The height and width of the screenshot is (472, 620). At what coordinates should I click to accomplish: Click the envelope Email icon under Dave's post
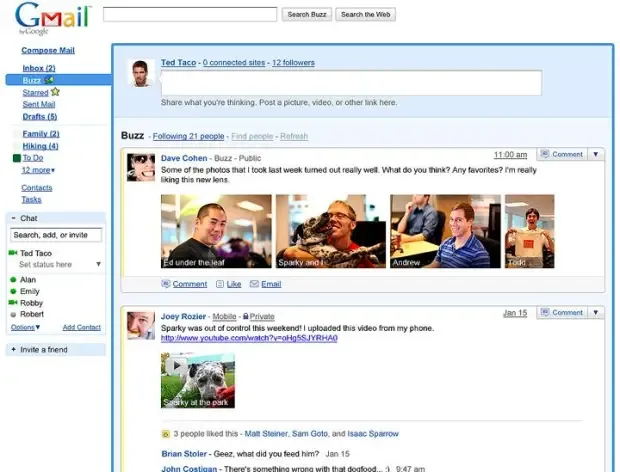coord(254,284)
